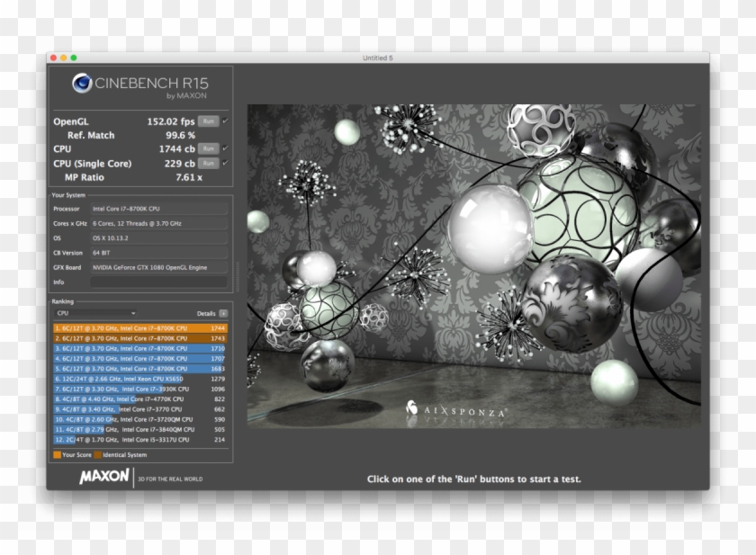Run the OpenGL benchmark test
The width and height of the screenshot is (756, 555).
tap(208, 121)
